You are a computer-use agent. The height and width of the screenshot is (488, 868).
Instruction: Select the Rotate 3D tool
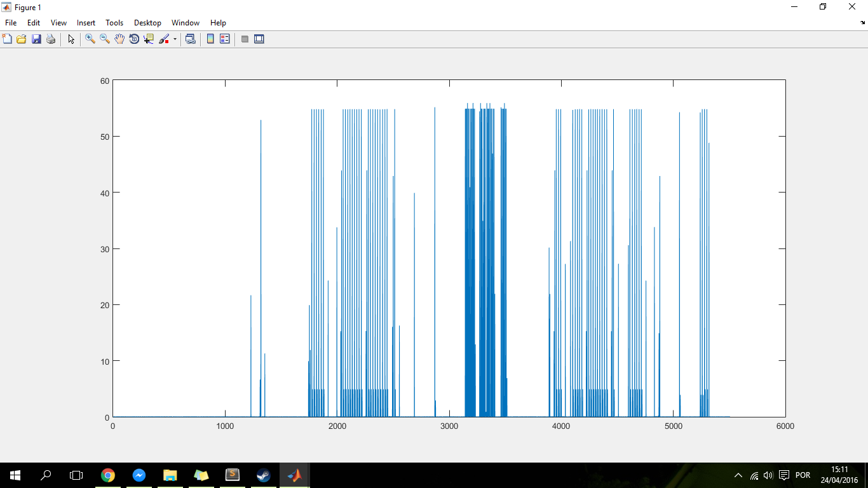134,39
